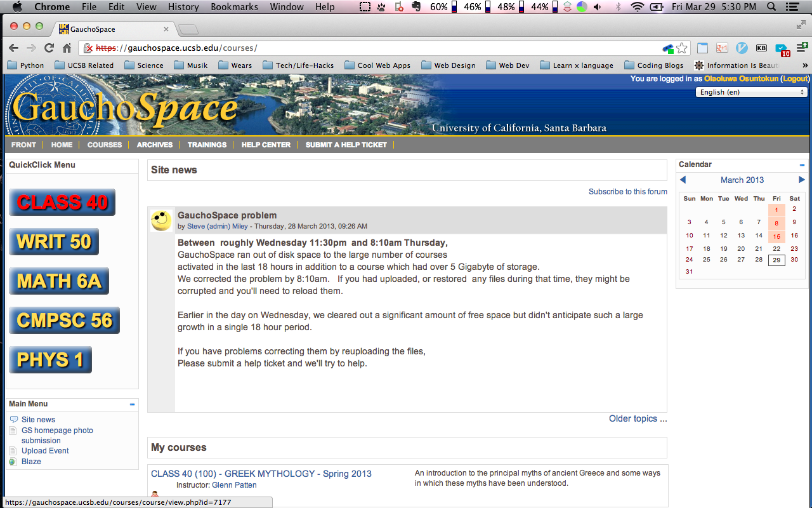
Task: Reload the page with the refresh icon
Action: click(49, 48)
